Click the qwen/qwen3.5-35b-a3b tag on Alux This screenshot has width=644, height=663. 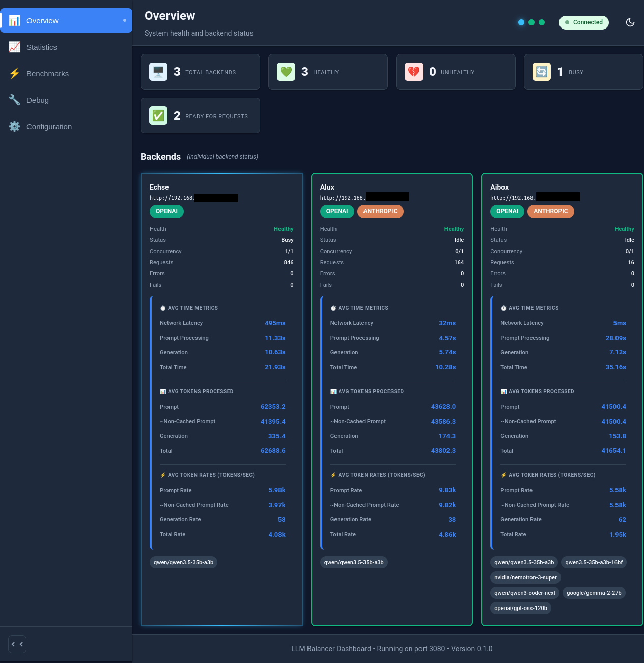[x=354, y=562]
